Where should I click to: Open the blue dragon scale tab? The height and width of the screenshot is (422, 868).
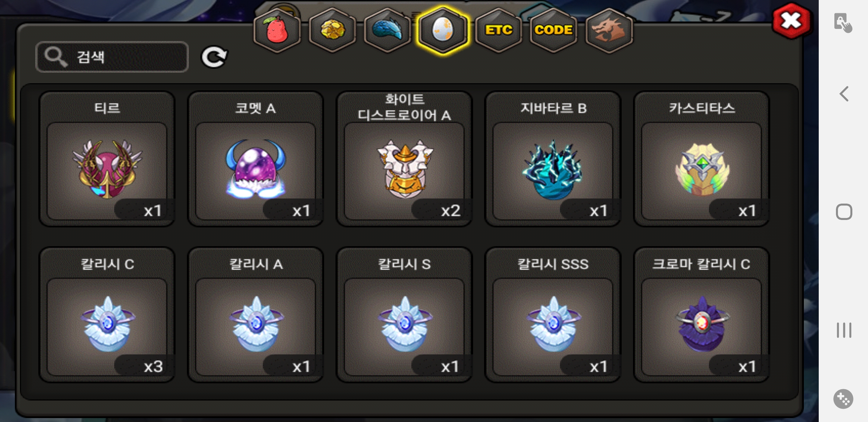tap(387, 30)
